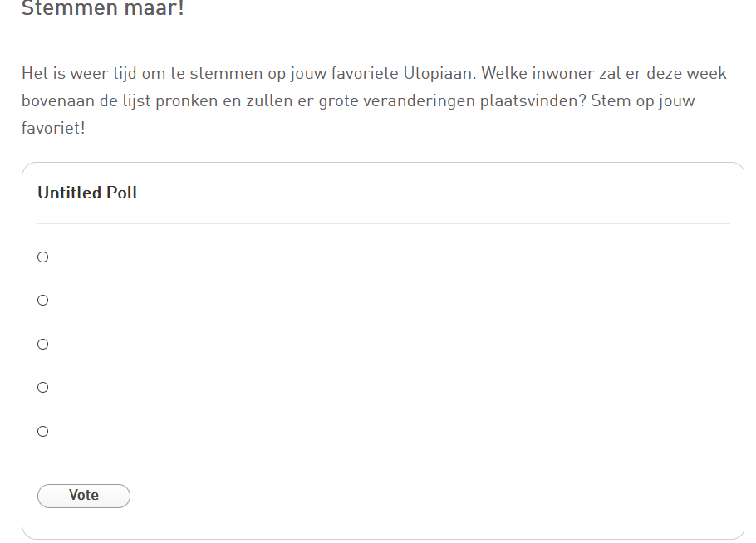Viewport: 756px width, 543px height.
Task: Submit the poll with the Vote button
Action: [x=84, y=496]
